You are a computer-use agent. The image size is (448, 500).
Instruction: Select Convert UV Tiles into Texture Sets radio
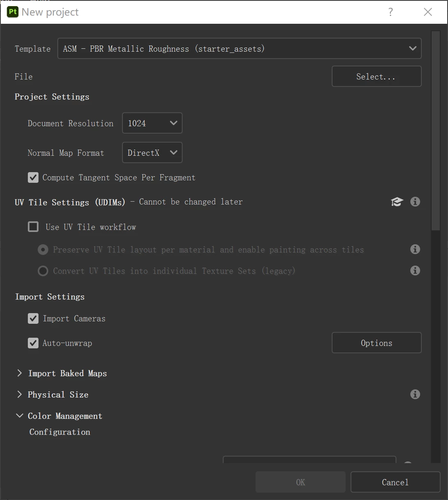pos(43,271)
